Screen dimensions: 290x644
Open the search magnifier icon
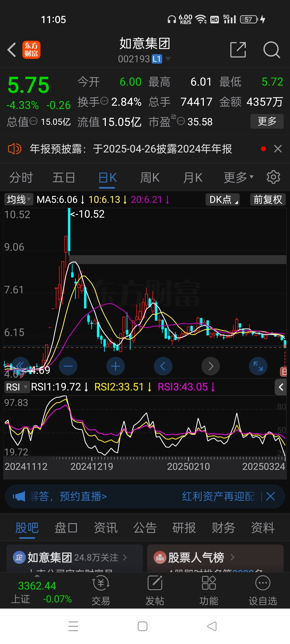(x=271, y=50)
